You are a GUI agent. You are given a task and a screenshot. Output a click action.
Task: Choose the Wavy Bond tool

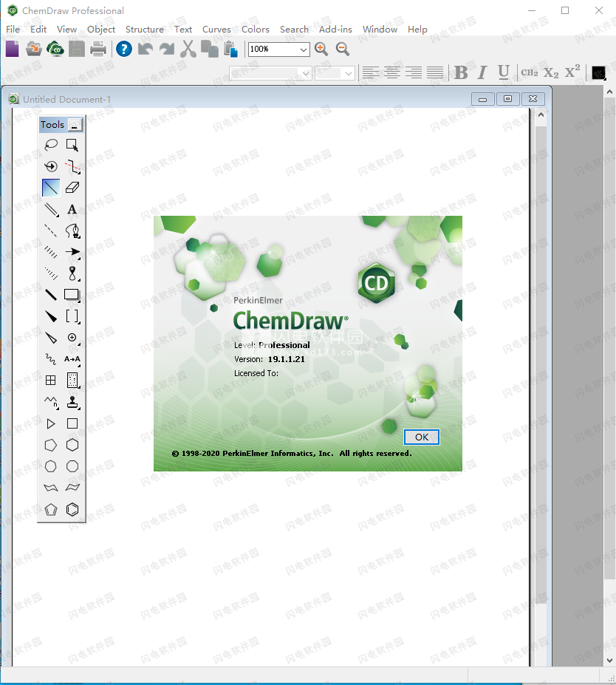(51, 359)
